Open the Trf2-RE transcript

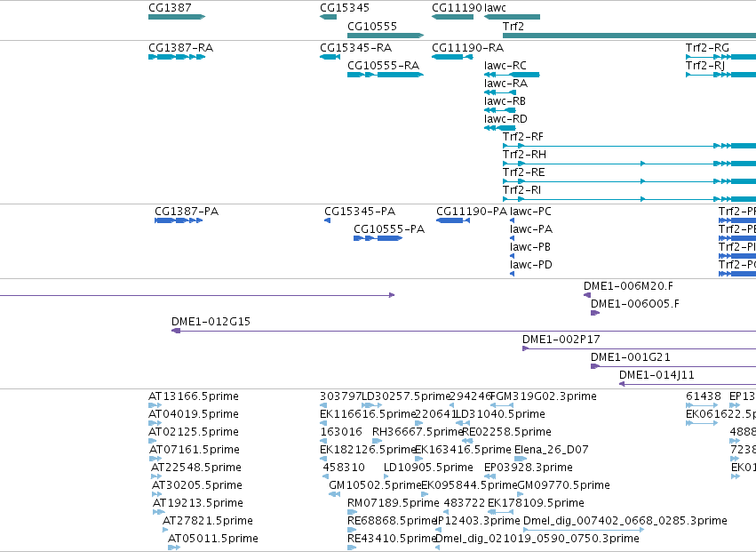click(523, 172)
